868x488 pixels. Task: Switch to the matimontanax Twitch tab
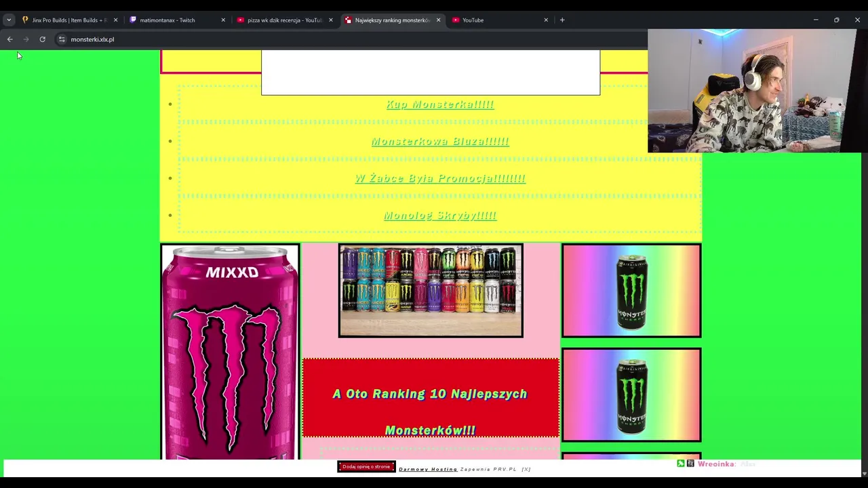pyautogui.click(x=178, y=20)
